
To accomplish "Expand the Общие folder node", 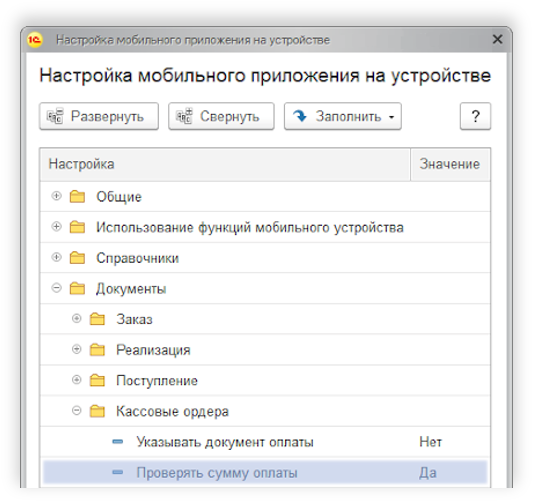I will pyautogui.click(x=56, y=196).
